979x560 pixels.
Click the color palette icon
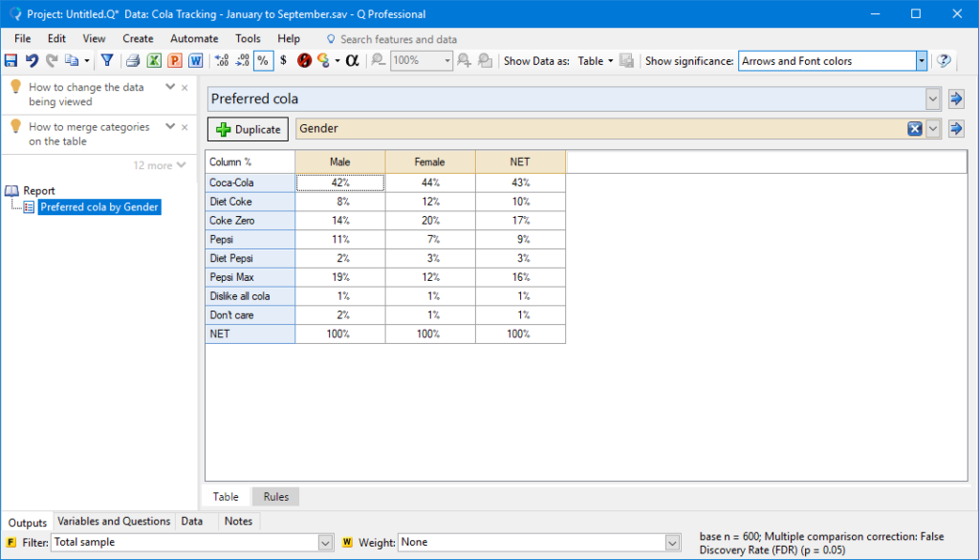click(323, 60)
